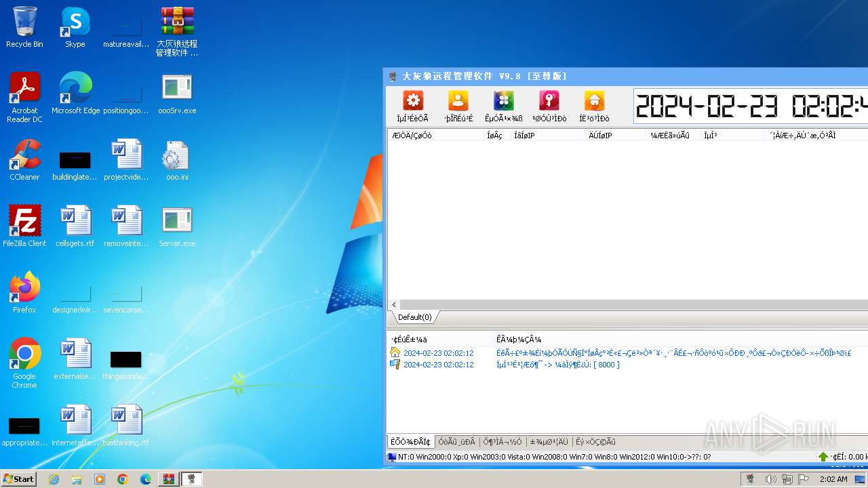Select the removeinte... Word document
The image size is (868, 488).
click(126, 226)
